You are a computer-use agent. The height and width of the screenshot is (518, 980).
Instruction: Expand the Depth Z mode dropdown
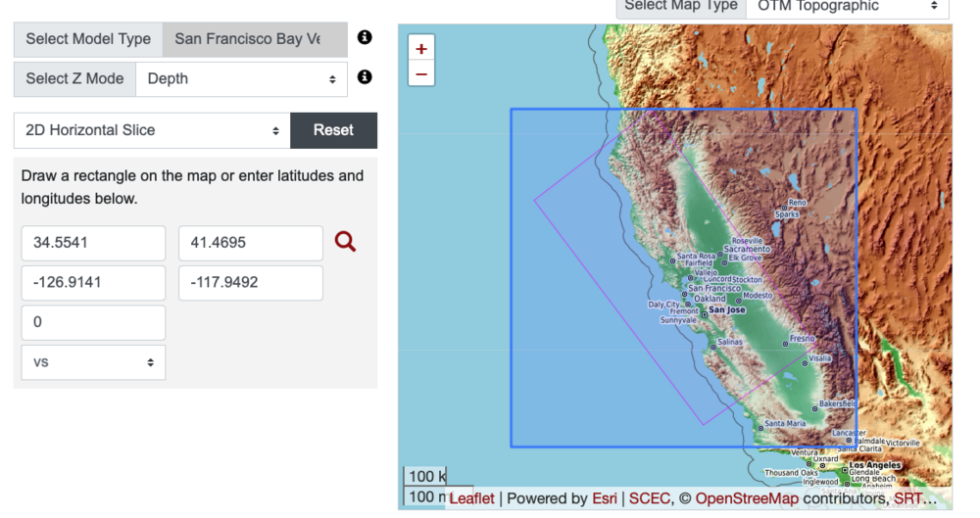click(x=241, y=78)
